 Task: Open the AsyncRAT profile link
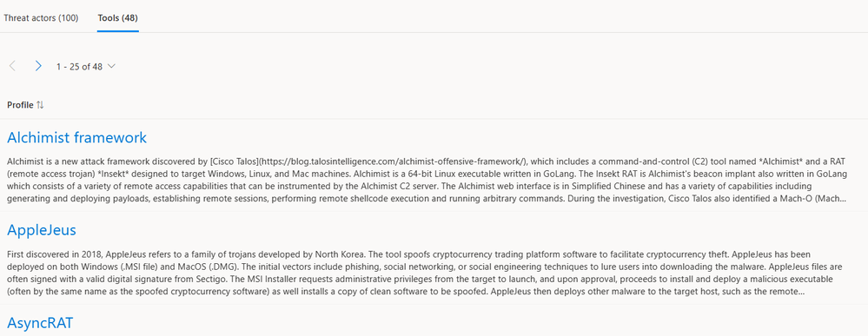point(40,323)
